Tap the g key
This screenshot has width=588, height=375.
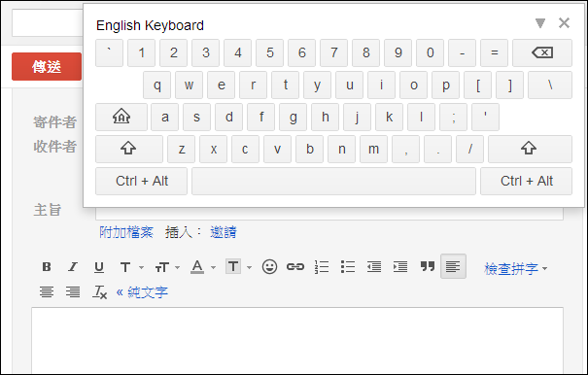(293, 117)
